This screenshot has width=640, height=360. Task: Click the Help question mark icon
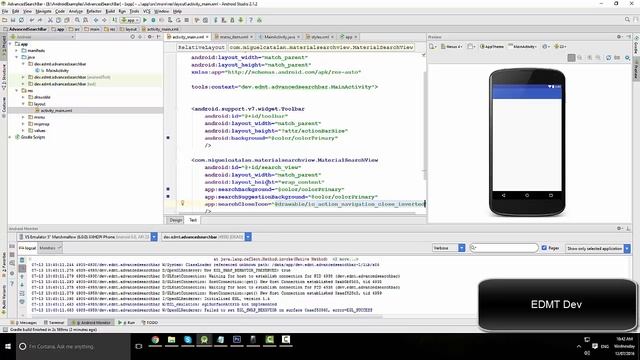[251, 20]
